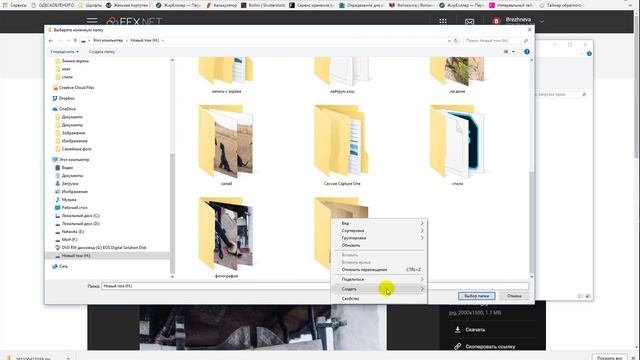The image size is (640, 360).
Task: Click Новый том (H:) in the address path
Action: [144, 41]
